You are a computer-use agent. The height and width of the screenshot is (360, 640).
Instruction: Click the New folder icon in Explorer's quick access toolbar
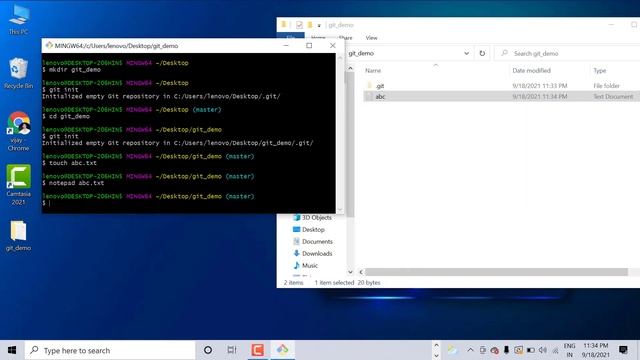310,25
